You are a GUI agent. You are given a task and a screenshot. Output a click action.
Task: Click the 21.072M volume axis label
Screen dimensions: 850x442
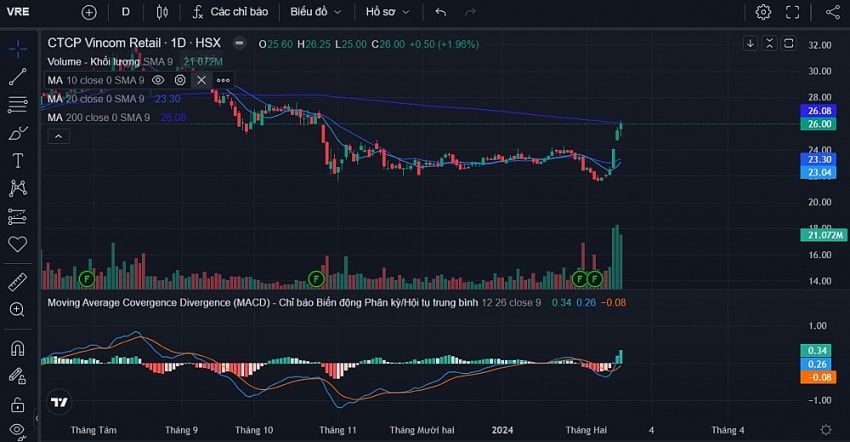coord(824,235)
